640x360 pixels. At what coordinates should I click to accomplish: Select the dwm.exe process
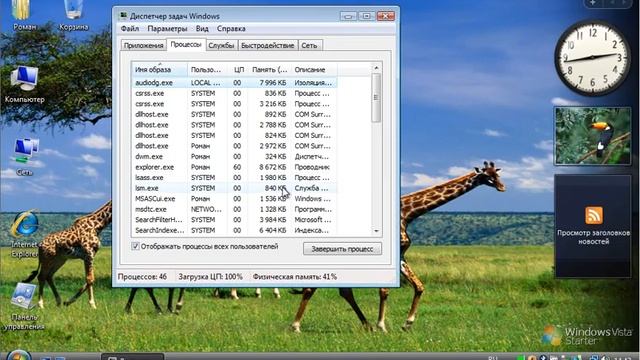234,156
